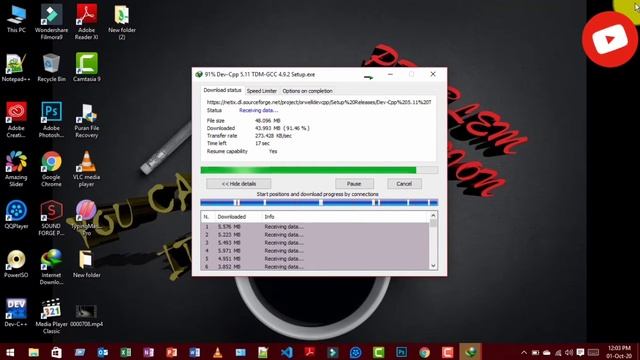Viewport: 640px width, 360px height.
Task: Open the Recycle Bin icon
Action: (51, 68)
